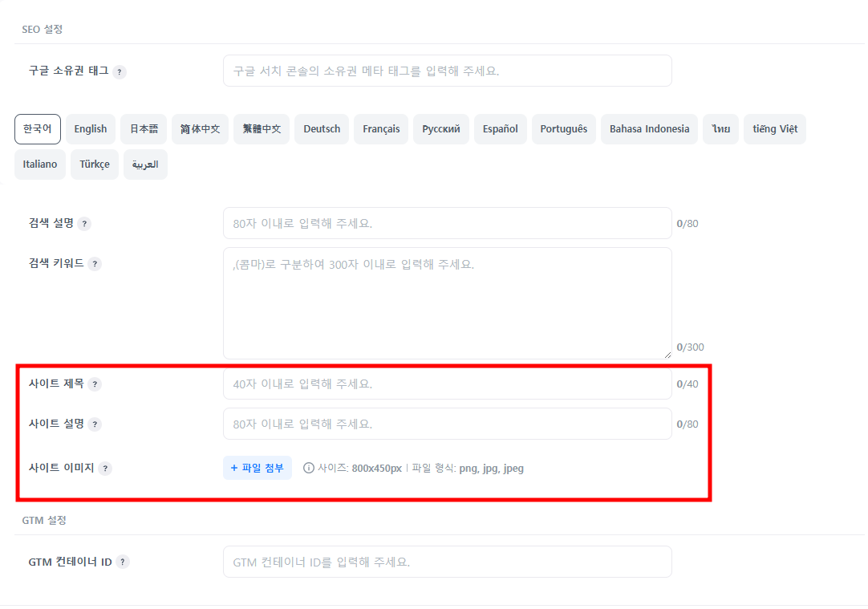Switch to the English language tab

point(91,129)
